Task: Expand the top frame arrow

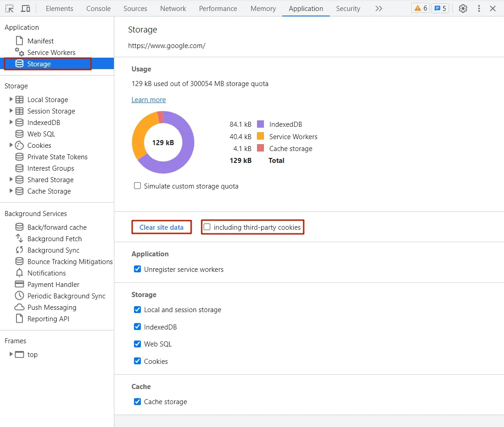Action: tap(11, 354)
